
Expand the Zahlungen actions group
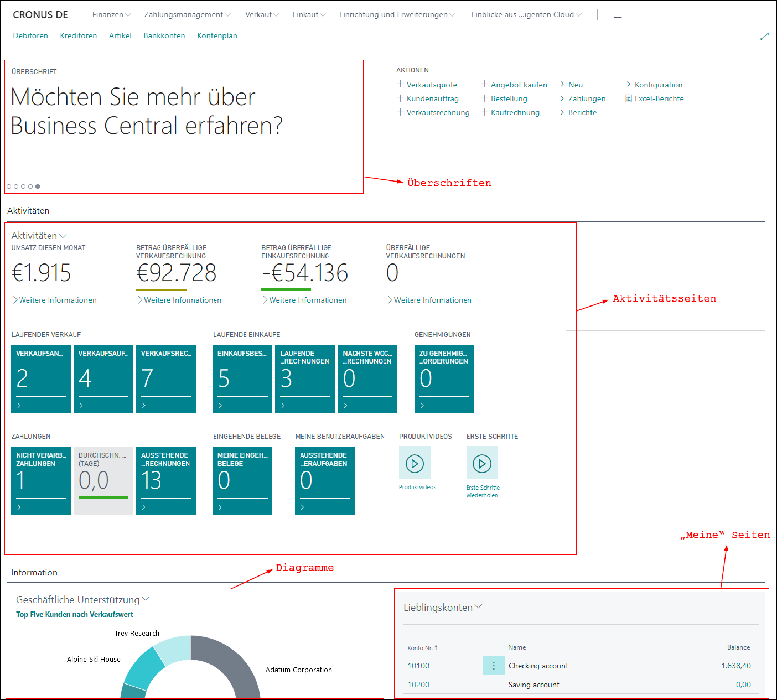pyautogui.click(x=583, y=98)
